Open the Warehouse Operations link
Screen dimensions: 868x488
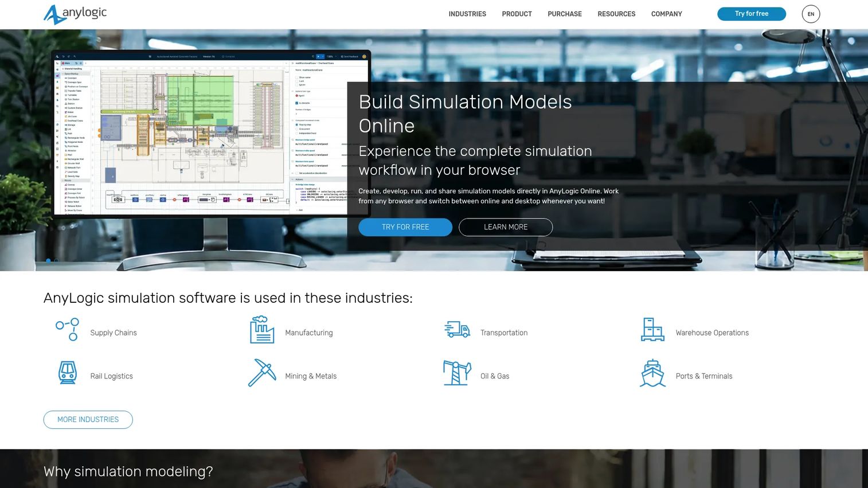[x=712, y=333]
